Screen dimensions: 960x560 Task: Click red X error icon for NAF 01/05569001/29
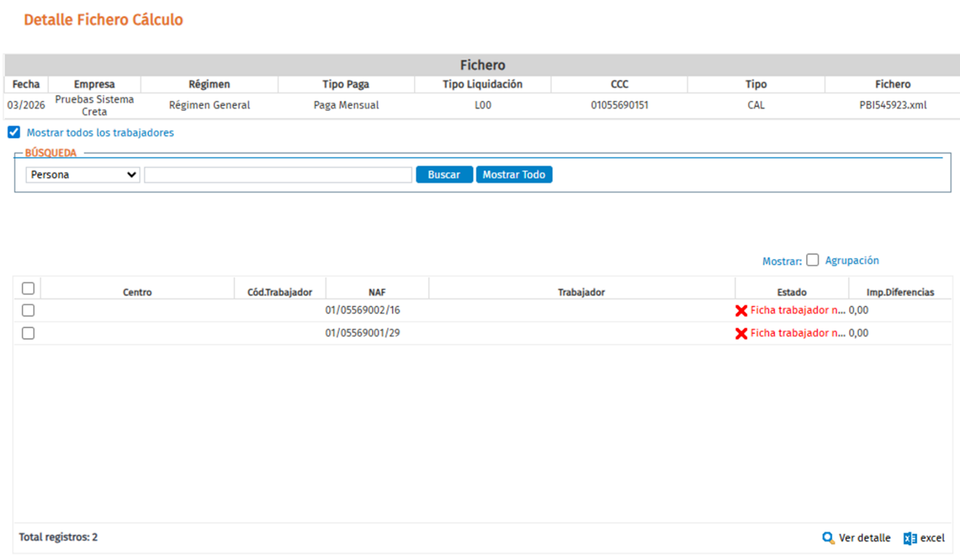(x=741, y=333)
